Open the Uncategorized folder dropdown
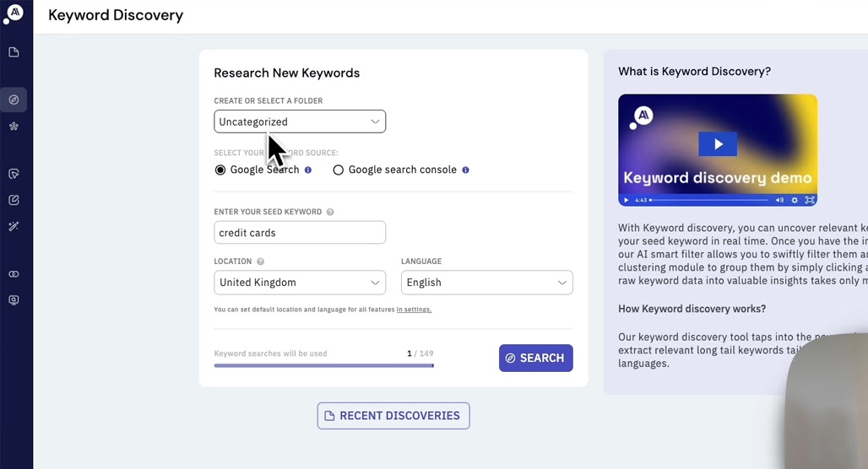This screenshot has width=868, height=469. (300, 121)
